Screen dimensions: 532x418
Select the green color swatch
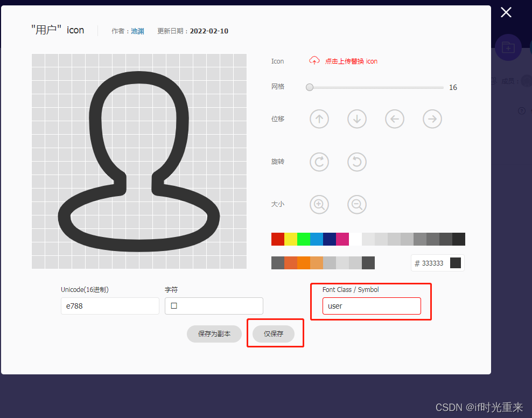(x=303, y=239)
